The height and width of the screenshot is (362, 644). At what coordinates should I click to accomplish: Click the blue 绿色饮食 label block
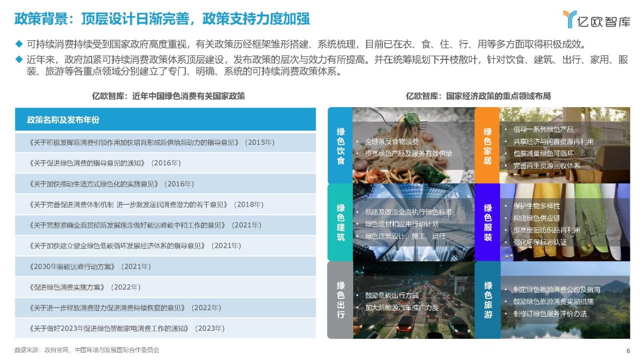pos(340,146)
